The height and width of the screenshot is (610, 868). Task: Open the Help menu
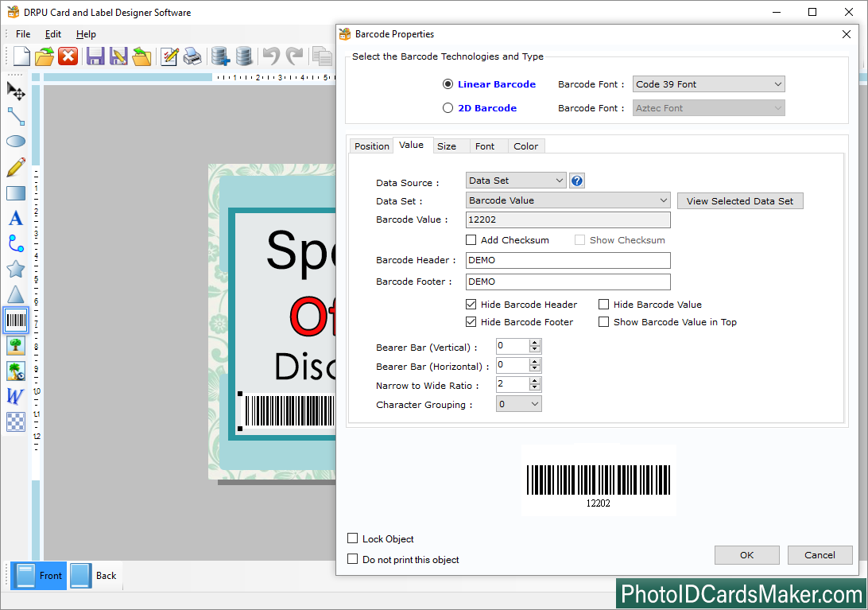click(86, 33)
